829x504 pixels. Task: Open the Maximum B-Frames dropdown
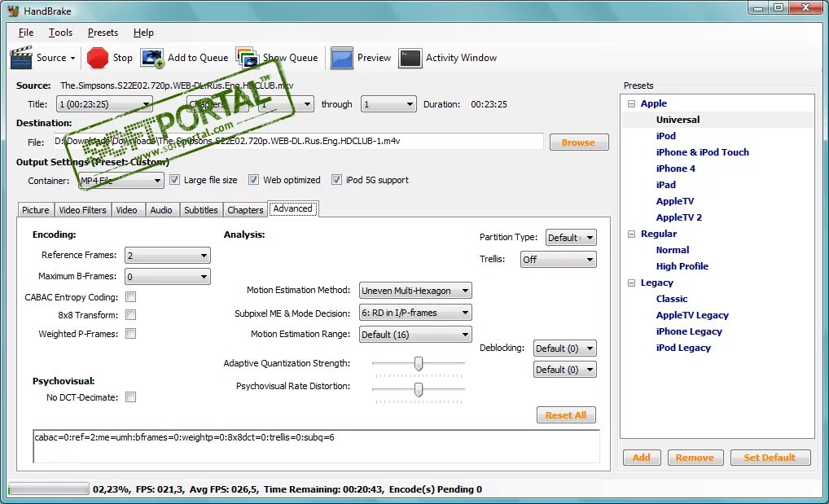coord(168,277)
